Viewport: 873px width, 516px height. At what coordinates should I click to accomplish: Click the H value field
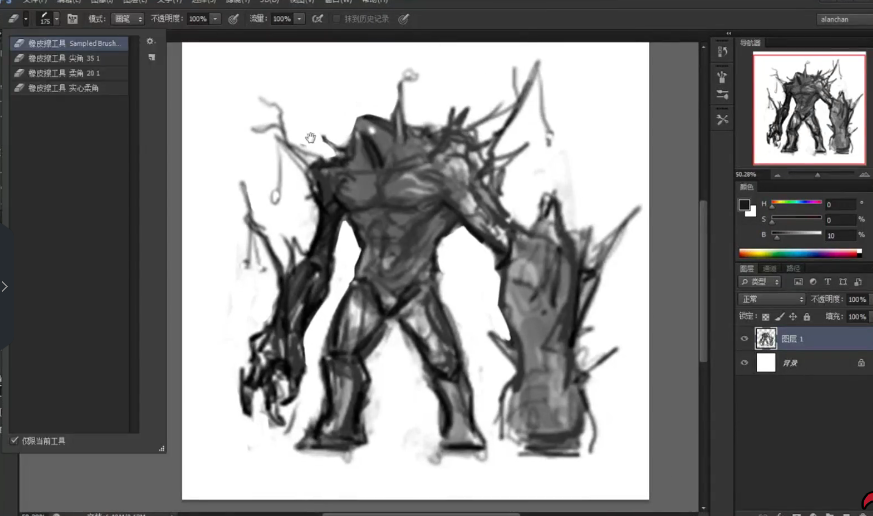click(x=840, y=204)
